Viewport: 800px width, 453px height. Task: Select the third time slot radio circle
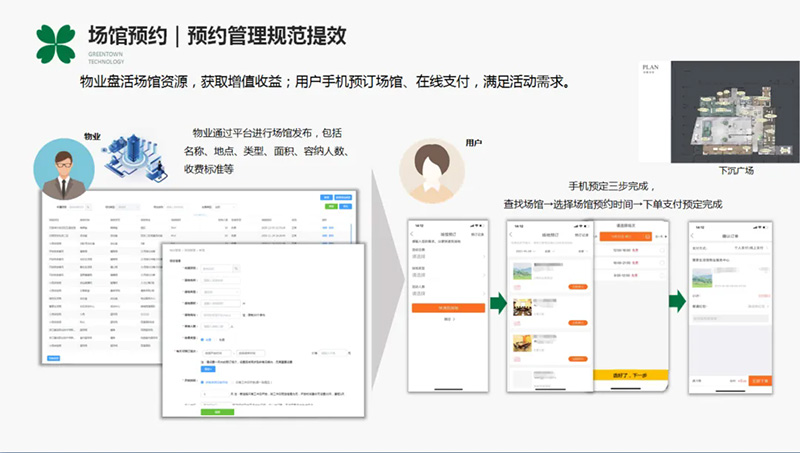coord(661,273)
